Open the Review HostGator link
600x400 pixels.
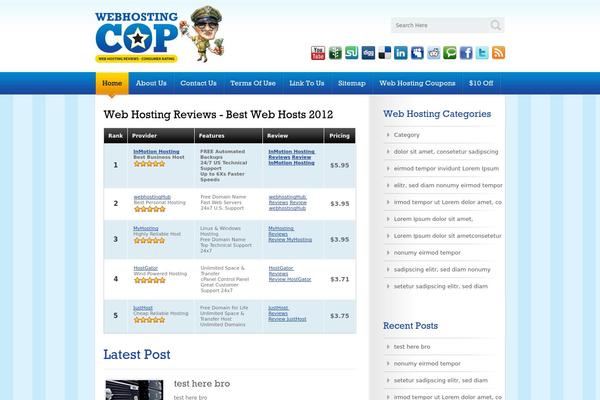click(x=290, y=279)
